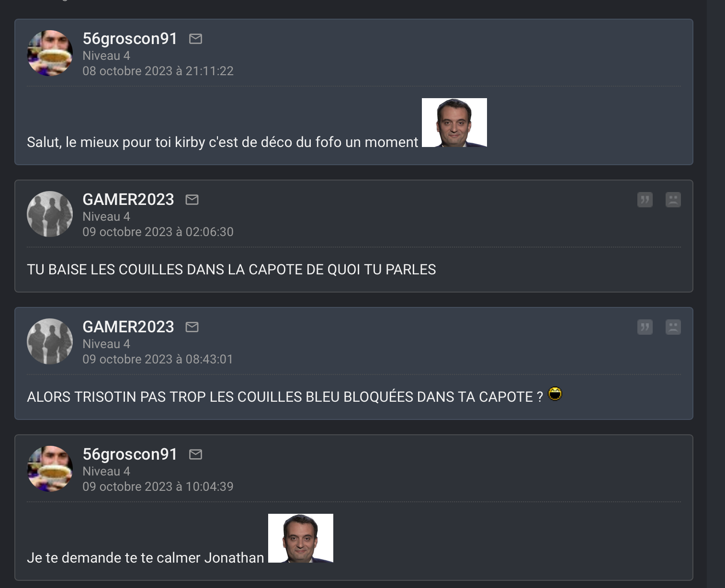Viewport: 725px width, 588px height.
Task: Click envelope icon next to GAMER2023 08:43:01 post
Action: tap(192, 327)
